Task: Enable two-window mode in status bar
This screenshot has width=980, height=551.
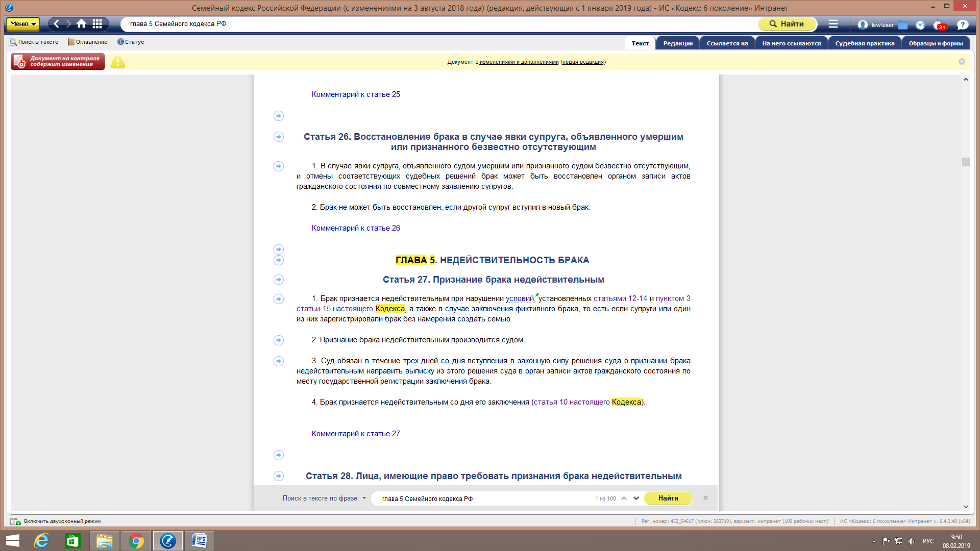Action: tap(56, 521)
